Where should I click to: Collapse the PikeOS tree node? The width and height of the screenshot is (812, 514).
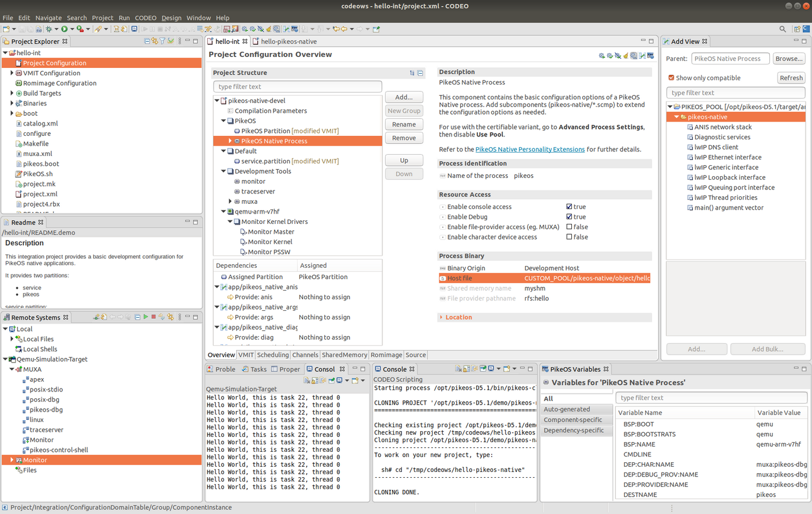coord(223,121)
